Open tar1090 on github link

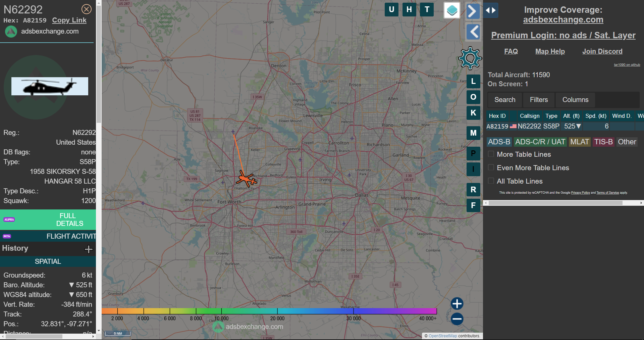[x=627, y=65]
